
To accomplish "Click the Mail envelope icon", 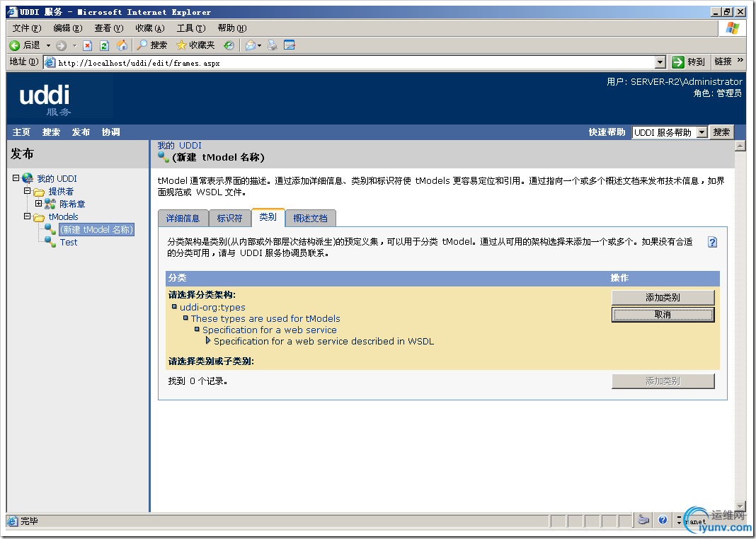I will coord(251,45).
